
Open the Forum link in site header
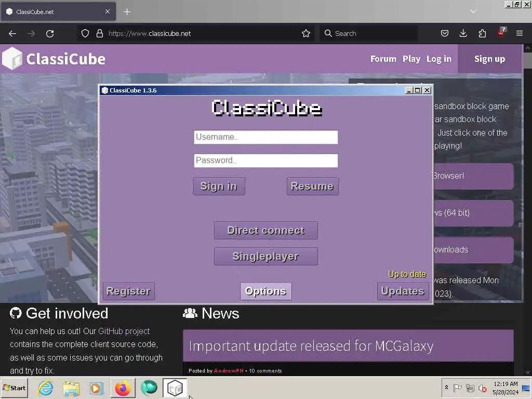point(383,59)
